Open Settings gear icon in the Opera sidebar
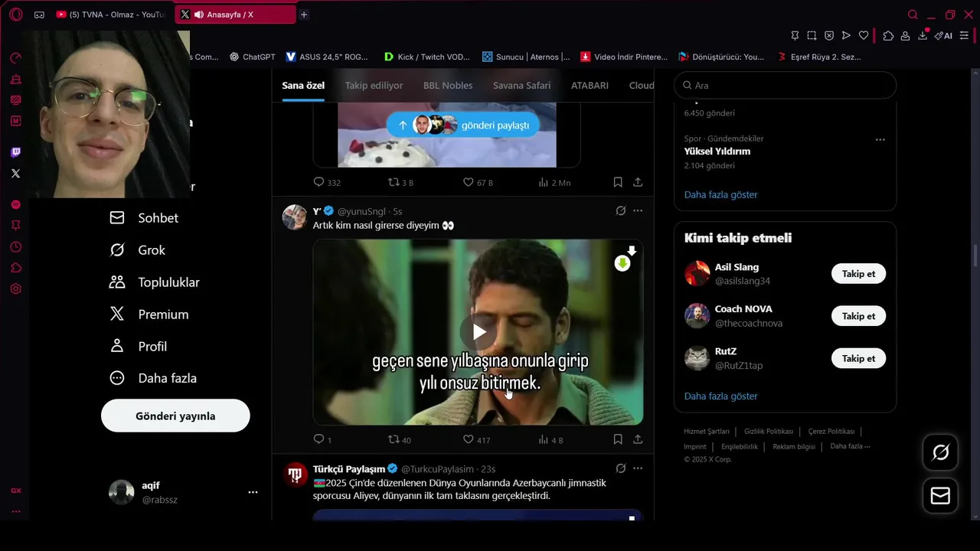980x551 pixels. [x=15, y=289]
